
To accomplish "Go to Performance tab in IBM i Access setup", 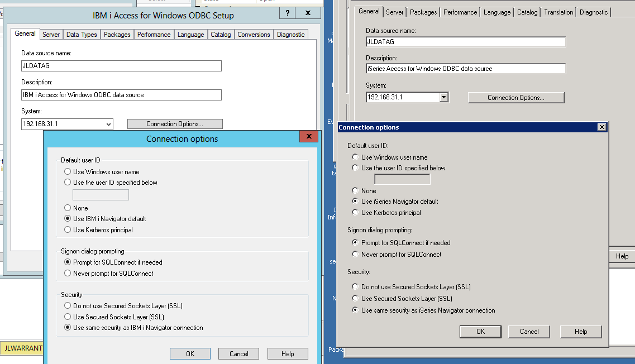I will point(154,35).
